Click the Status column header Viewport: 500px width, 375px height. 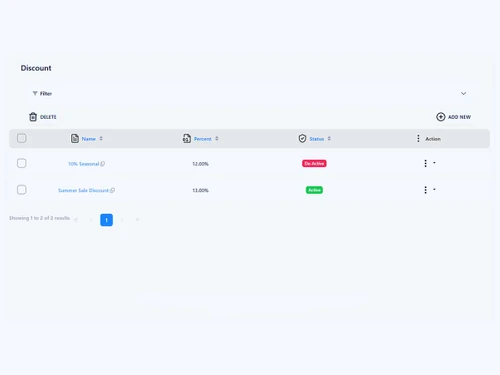tap(317, 139)
